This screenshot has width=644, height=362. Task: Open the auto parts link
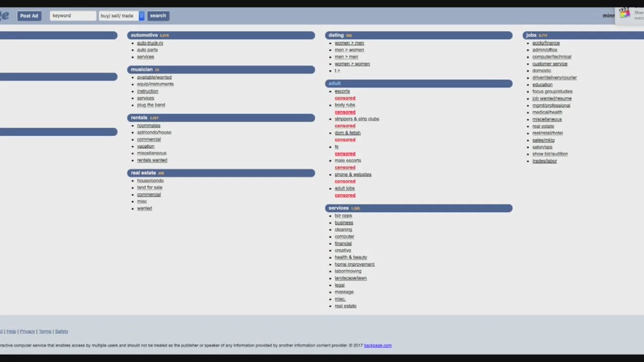(x=147, y=50)
